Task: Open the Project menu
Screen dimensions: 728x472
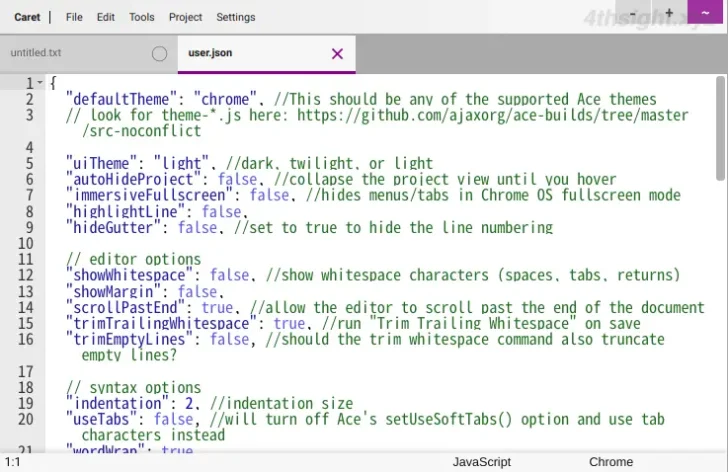Action: (x=185, y=17)
